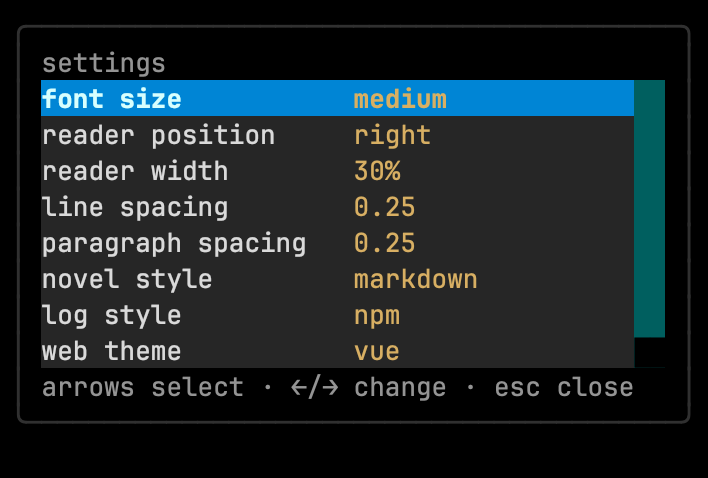Click the empty scrollbar track below the thumb
The image size is (708, 478).
point(649,353)
